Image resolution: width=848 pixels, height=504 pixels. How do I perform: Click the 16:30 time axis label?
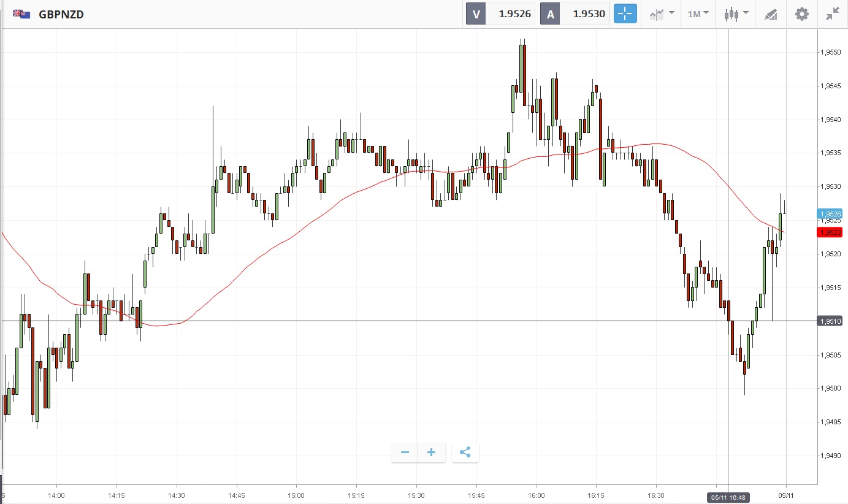[656, 495]
